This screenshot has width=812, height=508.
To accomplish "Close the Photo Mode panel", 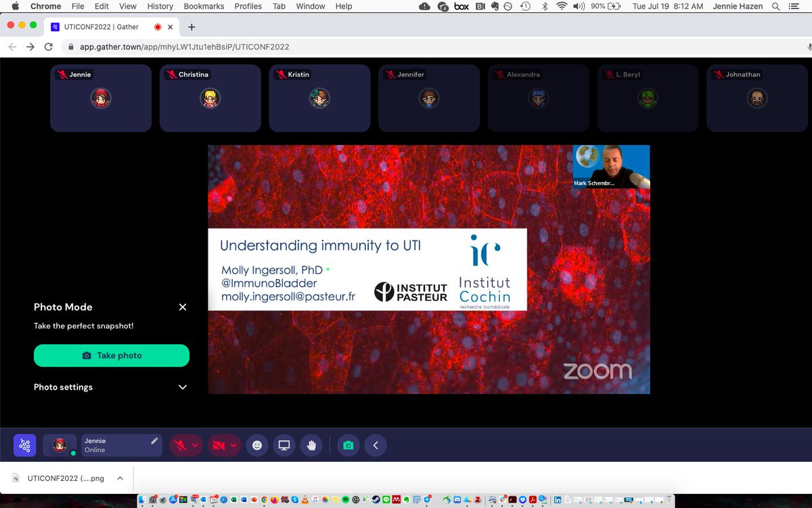I will (x=183, y=307).
